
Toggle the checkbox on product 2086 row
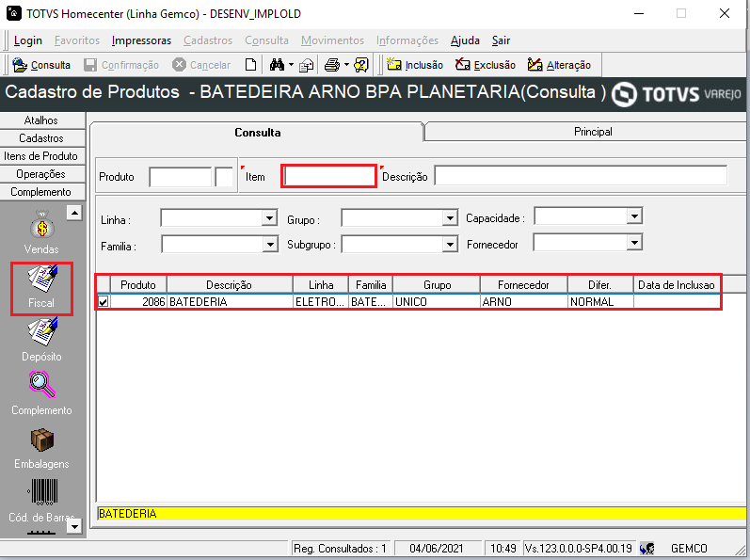[103, 302]
